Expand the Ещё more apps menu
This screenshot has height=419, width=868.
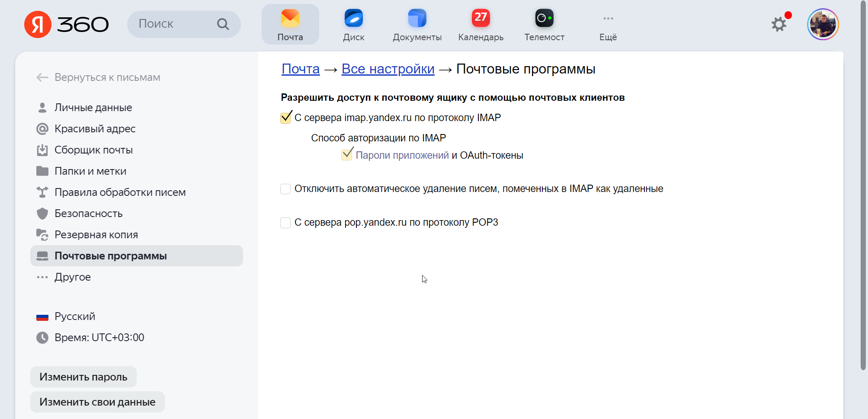point(608,24)
